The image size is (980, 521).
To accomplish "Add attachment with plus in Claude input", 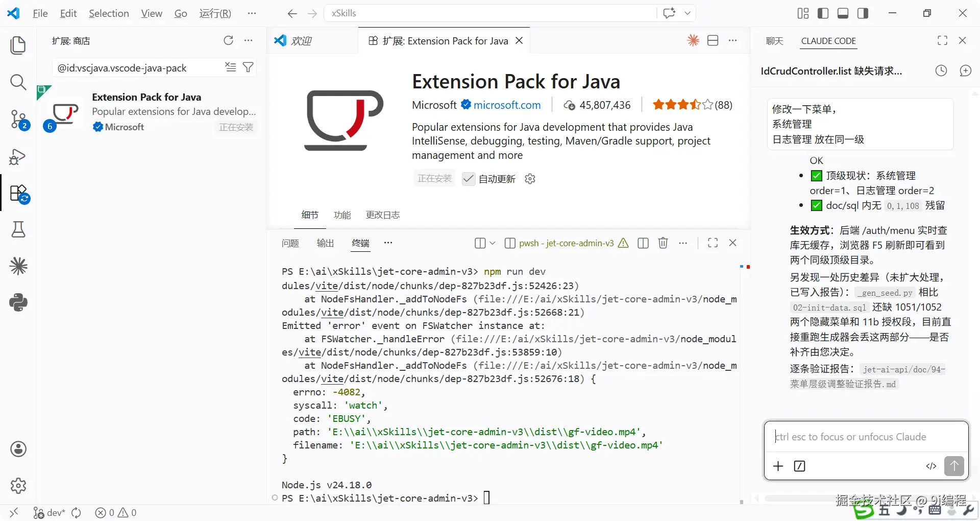I will click(778, 466).
